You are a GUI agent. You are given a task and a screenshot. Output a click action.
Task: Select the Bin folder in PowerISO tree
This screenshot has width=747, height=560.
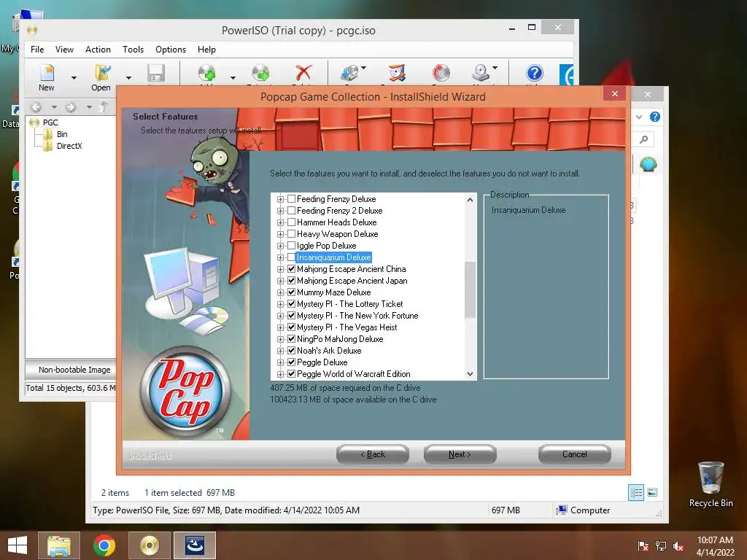(61, 134)
